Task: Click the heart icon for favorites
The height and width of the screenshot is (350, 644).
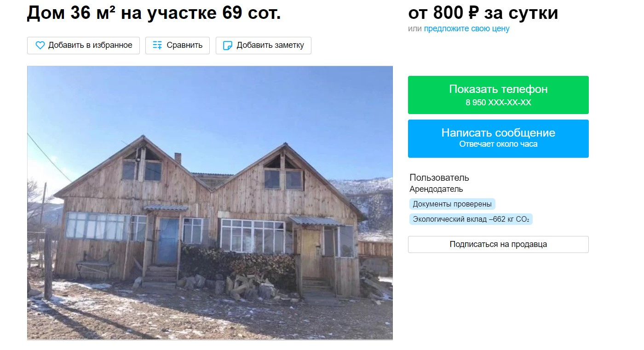Action: (x=40, y=46)
